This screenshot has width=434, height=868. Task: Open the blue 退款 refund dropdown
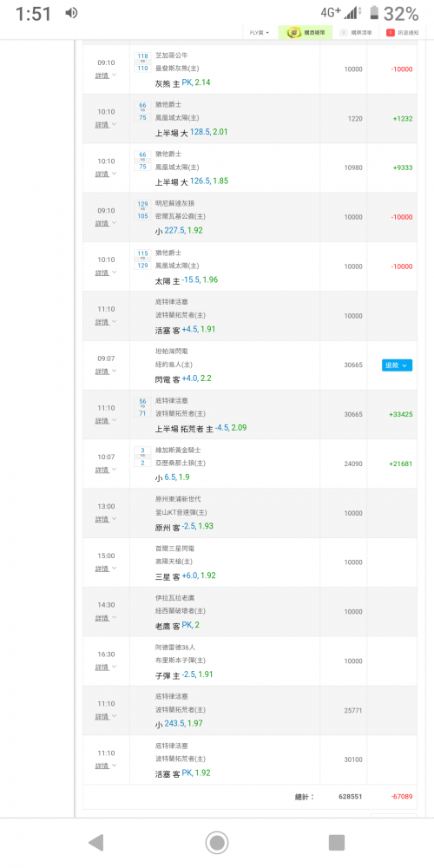pyautogui.click(x=397, y=365)
